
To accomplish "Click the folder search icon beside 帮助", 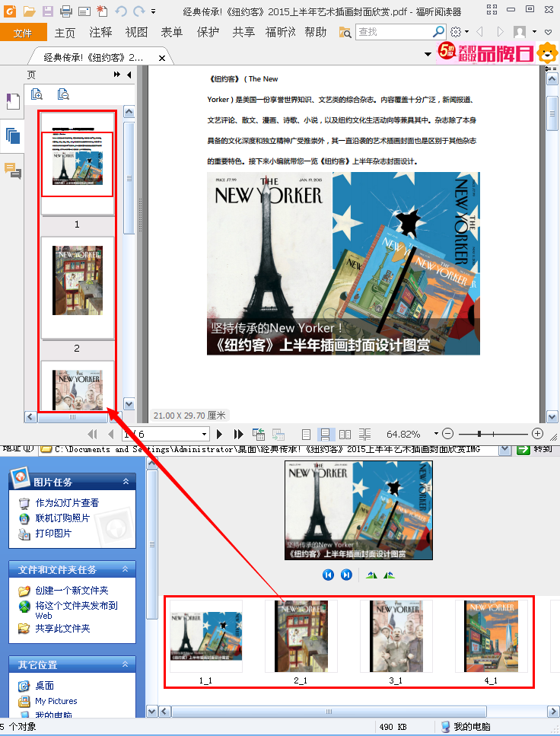I will pos(345,33).
